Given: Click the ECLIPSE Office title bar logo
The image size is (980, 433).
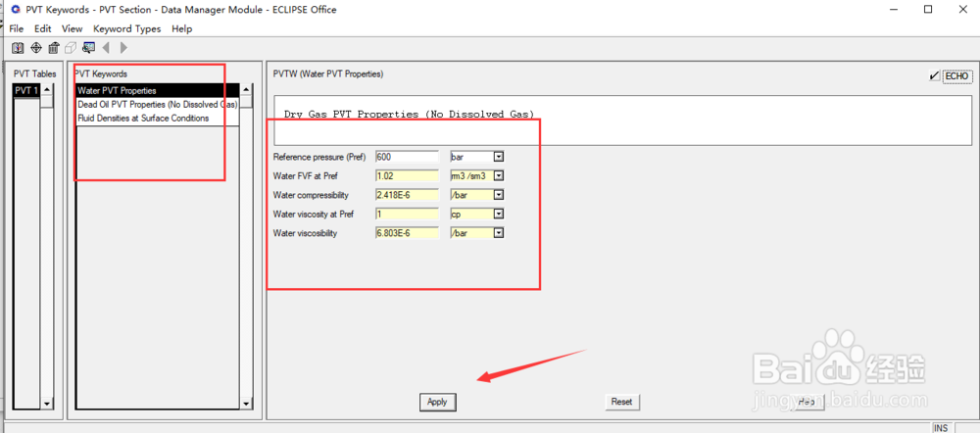Looking at the screenshot, I should pos(15,10).
